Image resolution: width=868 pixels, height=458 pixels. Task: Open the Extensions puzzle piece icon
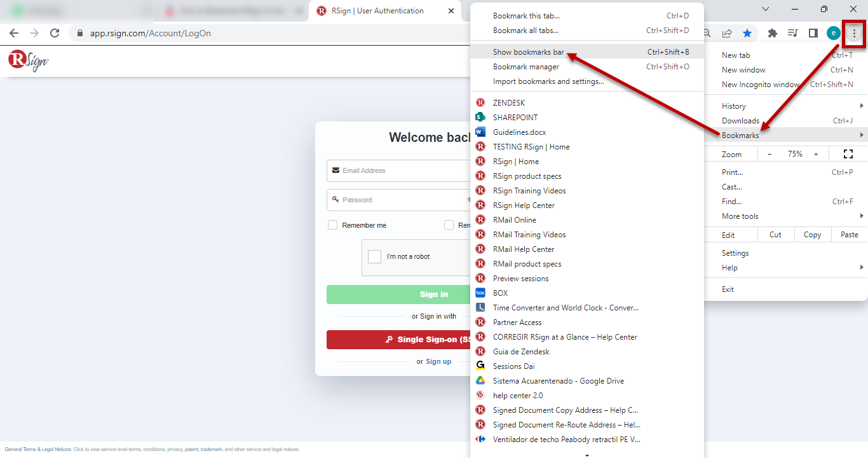coord(773,33)
